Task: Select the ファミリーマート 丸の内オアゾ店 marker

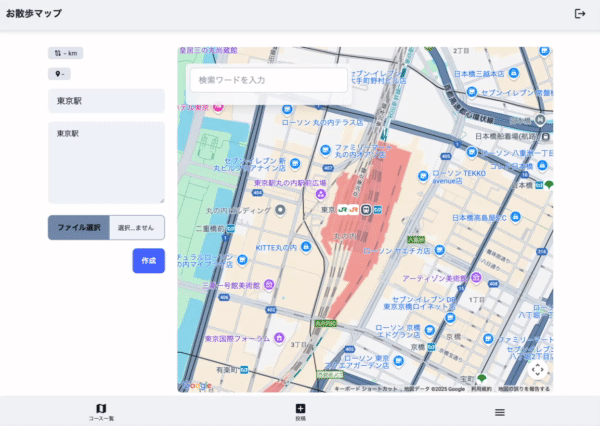Action: [x=325, y=150]
